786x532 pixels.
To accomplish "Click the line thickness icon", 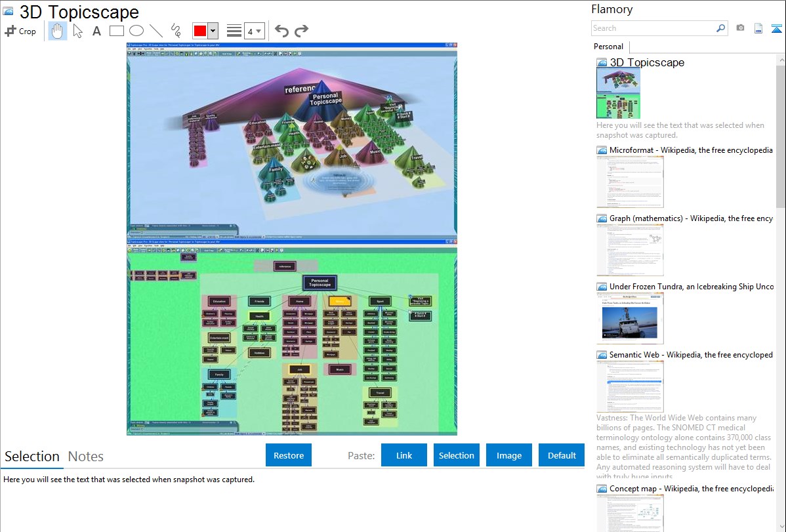I will (234, 31).
